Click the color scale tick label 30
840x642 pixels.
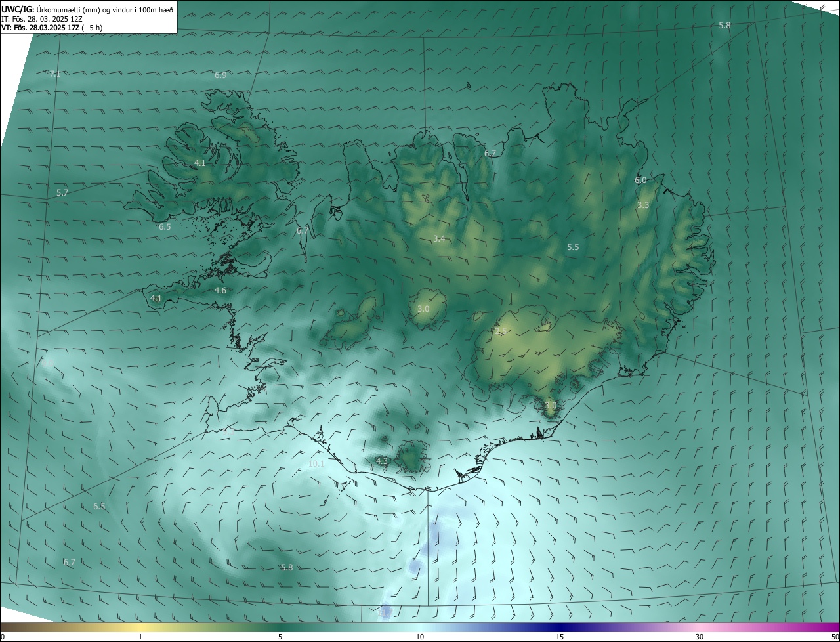pyautogui.click(x=700, y=637)
